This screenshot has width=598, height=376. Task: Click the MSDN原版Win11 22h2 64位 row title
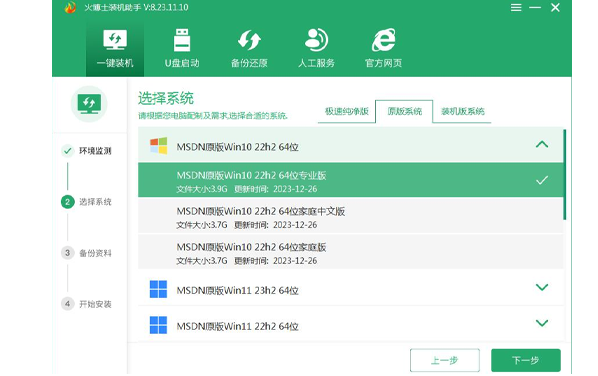[237, 326]
